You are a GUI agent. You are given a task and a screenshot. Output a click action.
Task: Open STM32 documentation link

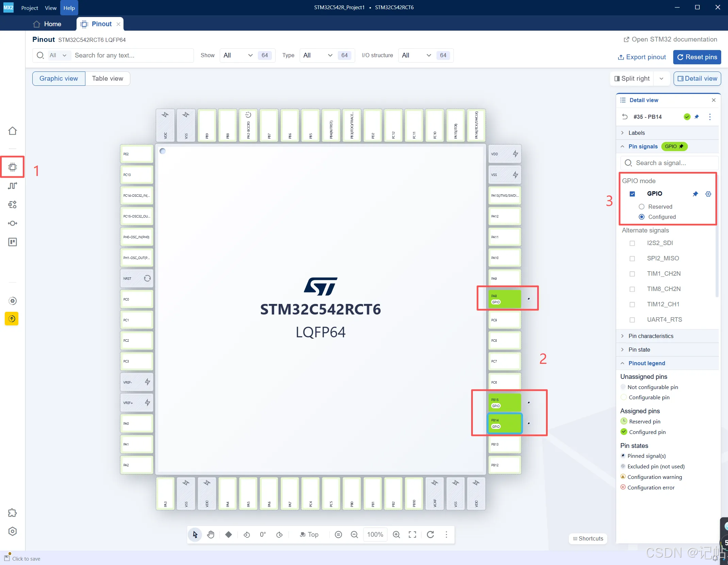click(670, 39)
